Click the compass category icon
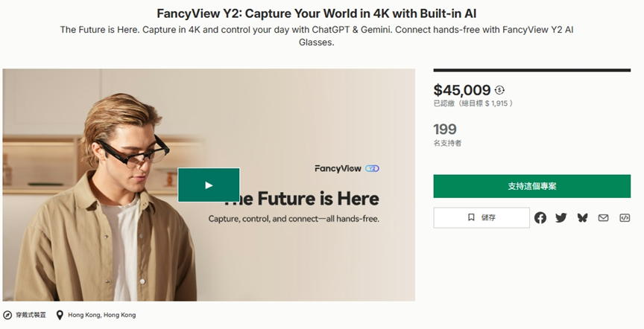Viewport: 644px width, 329px height. [7, 315]
